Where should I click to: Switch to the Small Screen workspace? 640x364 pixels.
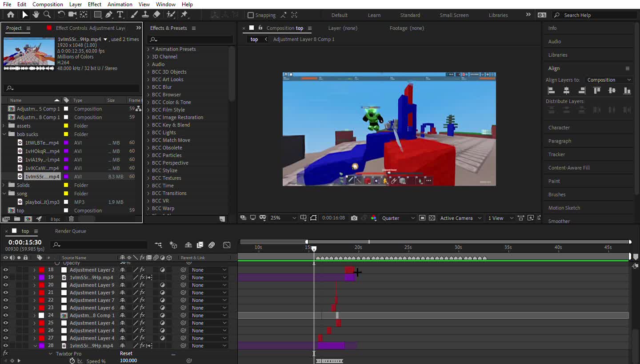click(454, 15)
